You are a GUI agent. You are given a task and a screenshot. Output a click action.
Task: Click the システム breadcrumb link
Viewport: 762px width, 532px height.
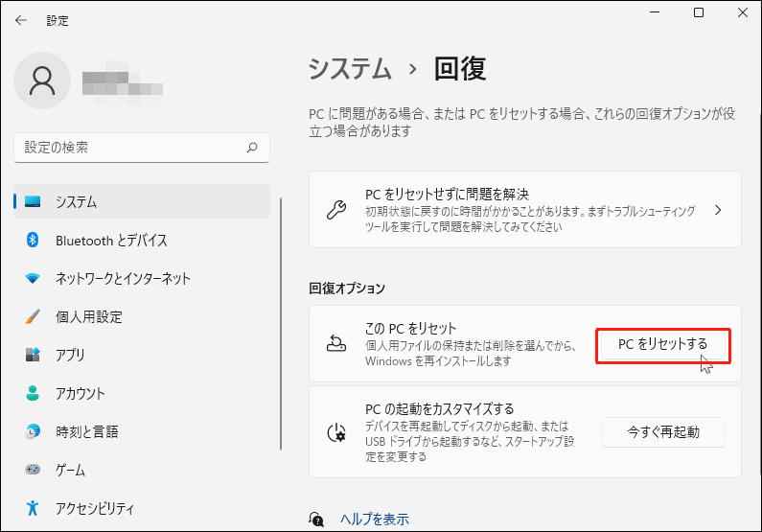pyautogui.click(x=350, y=68)
